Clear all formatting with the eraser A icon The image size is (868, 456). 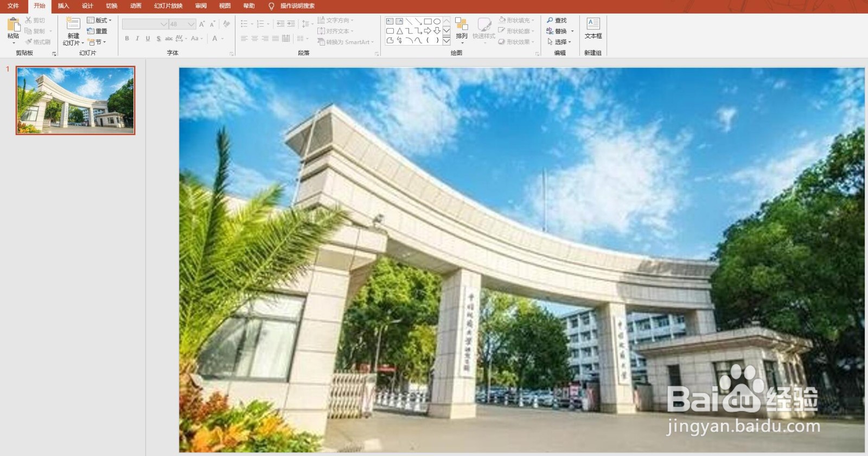(x=227, y=24)
